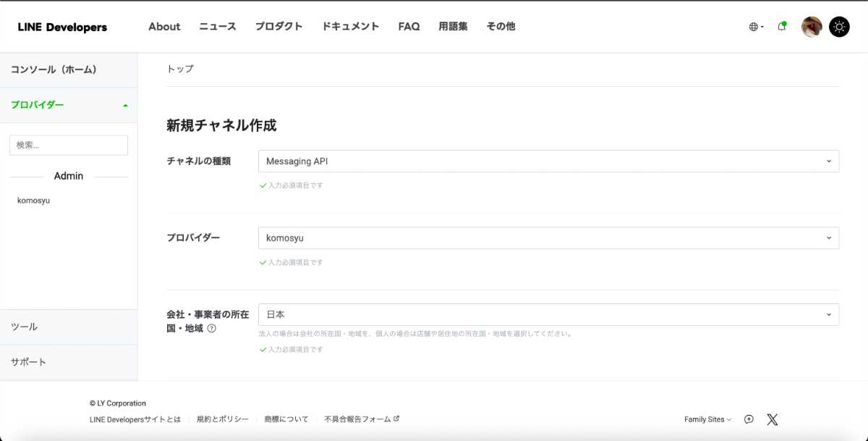Screen dimensions: 868x441
Task: Open 商標について footer link
Action: (x=286, y=419)
